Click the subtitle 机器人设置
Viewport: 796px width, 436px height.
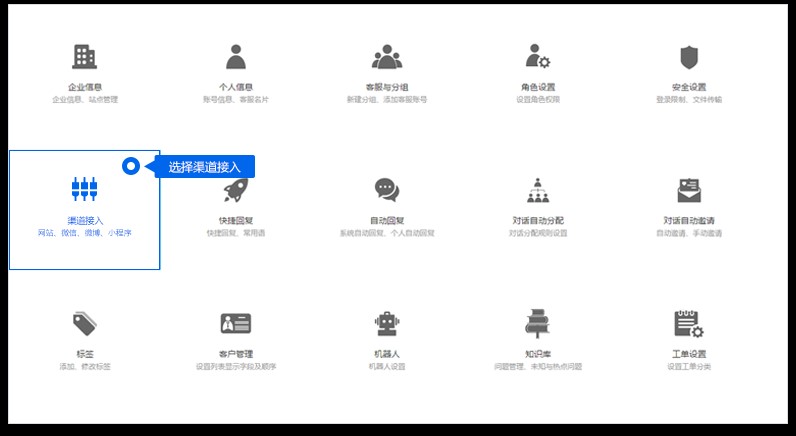[387, 366]
